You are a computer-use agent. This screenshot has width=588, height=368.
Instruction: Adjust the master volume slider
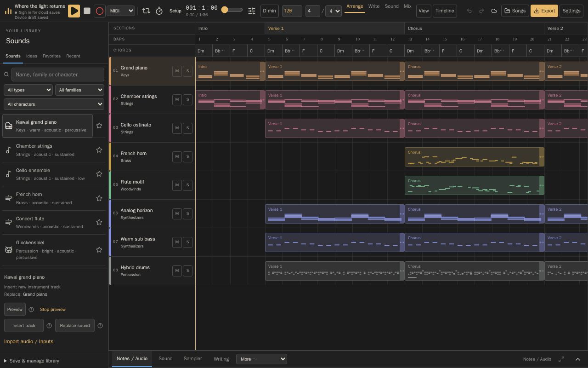[x=232, y=10]
